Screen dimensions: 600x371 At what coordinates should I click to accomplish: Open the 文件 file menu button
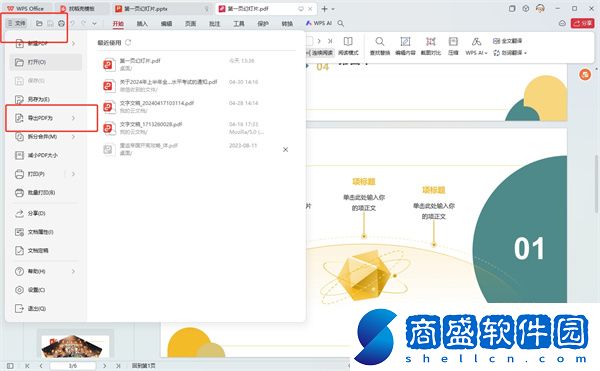coord(16,23)
